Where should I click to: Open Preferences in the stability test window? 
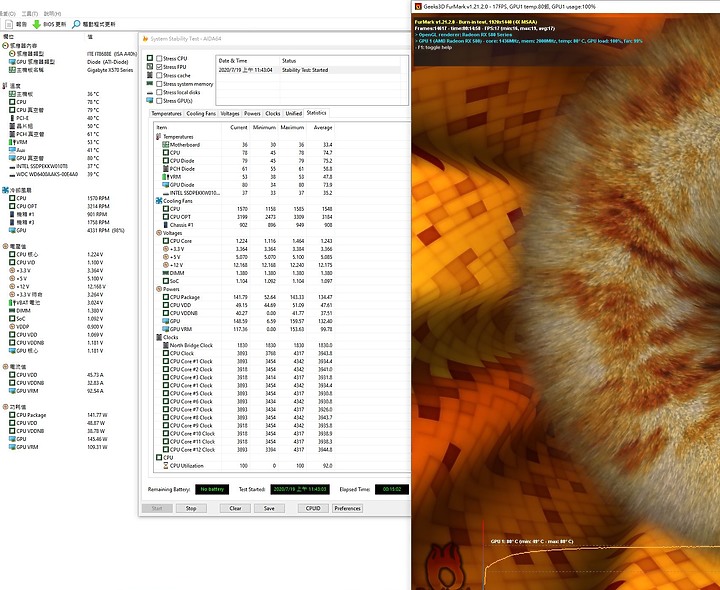point(348,508)
